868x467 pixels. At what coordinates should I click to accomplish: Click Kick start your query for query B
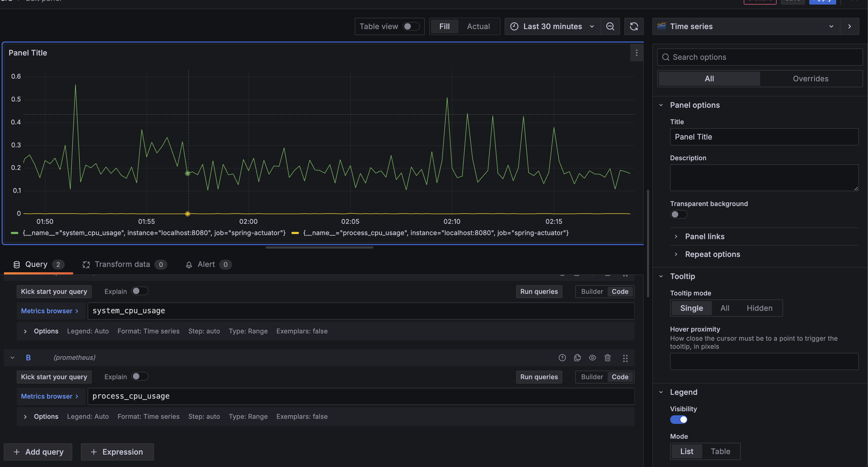coord(54,377)
